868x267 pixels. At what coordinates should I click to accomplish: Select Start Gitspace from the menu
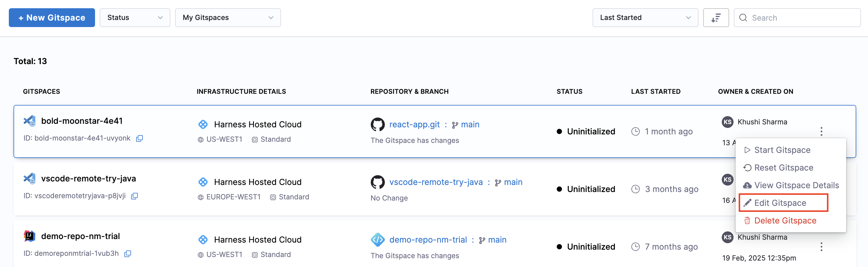[x=782, y=150]
